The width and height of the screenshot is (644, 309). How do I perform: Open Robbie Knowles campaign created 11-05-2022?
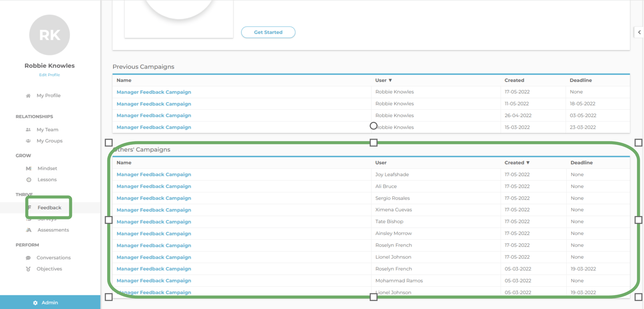coord(154,104)
